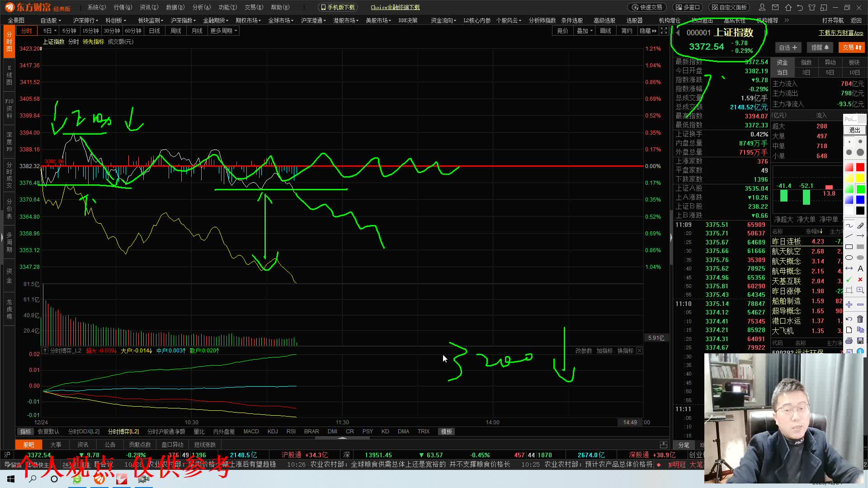Select the freehand curve drawing tool
This screenshot has width=868, height=488.
tap(849, 225)
